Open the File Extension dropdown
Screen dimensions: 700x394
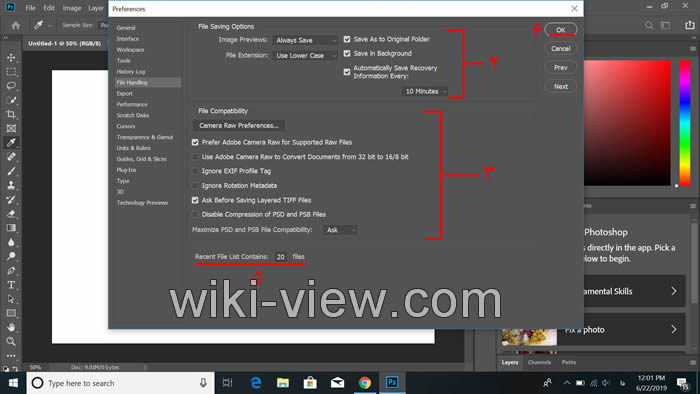[305, 56]
